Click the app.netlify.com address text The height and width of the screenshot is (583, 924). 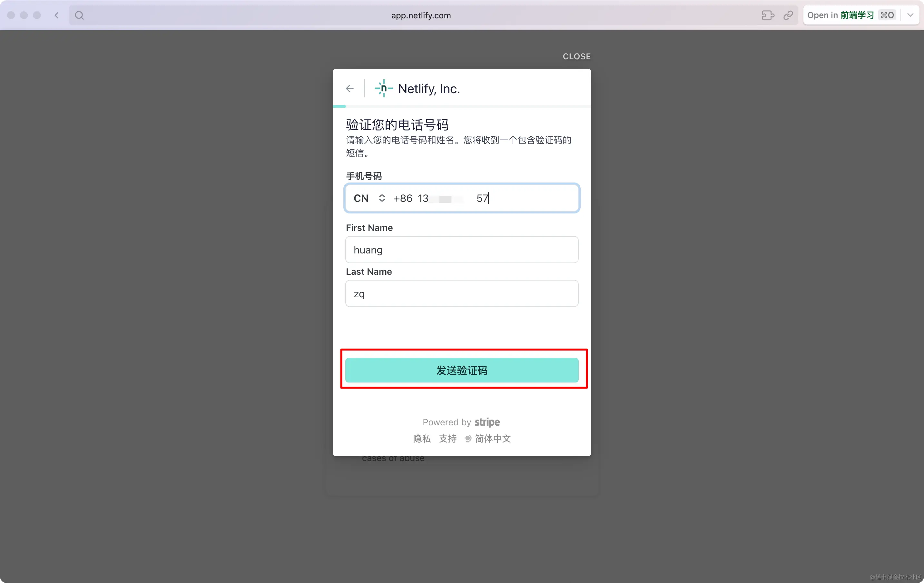(x=421, y=15)
